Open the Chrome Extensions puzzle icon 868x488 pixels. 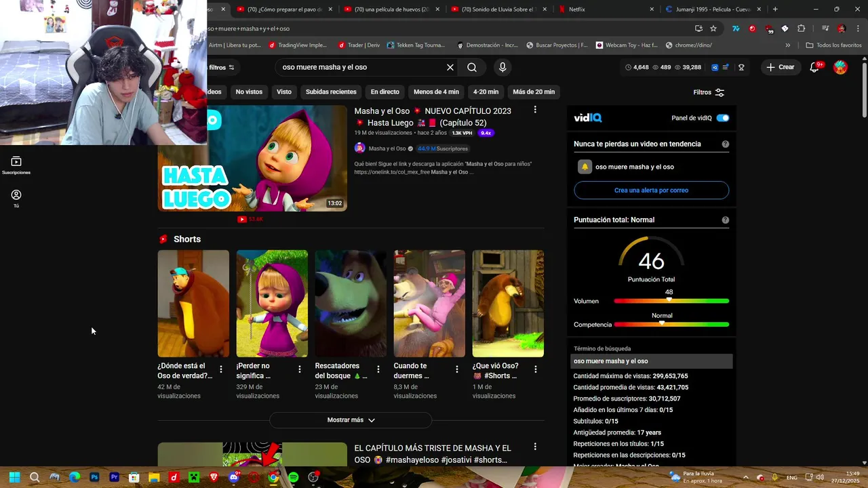(801, 28)
